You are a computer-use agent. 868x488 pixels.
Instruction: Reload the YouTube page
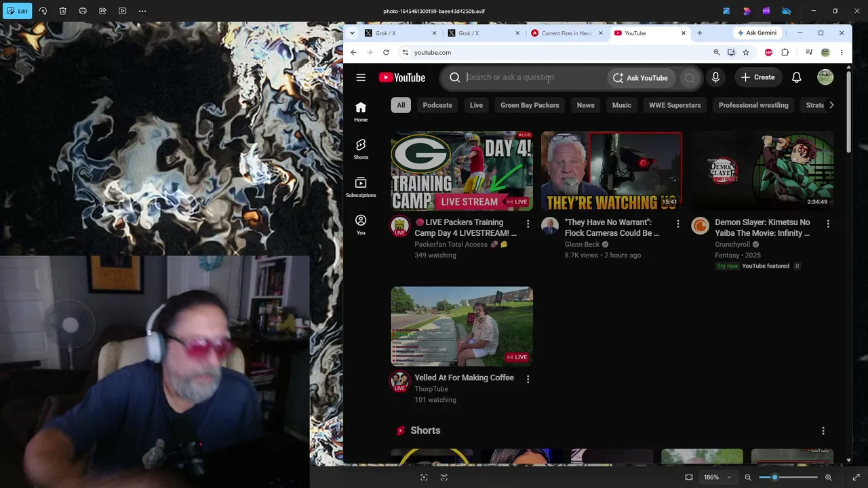[386, 52]
